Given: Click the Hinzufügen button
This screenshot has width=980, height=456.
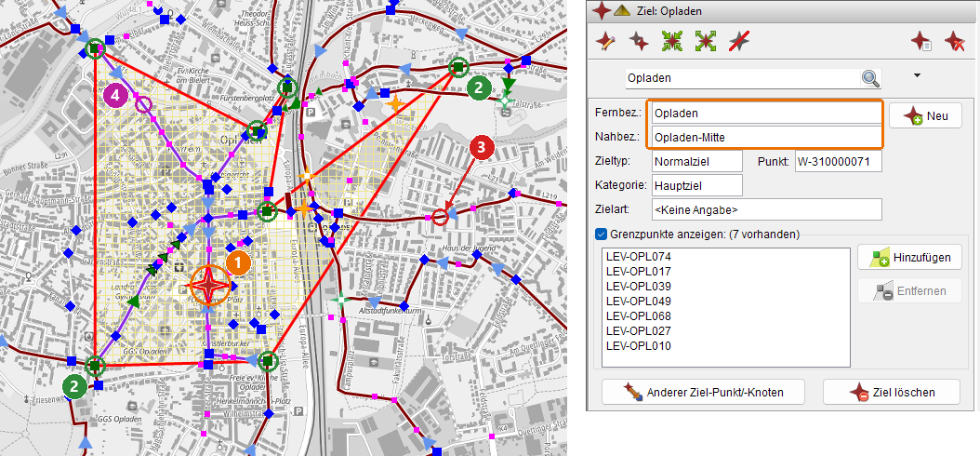Looking at the screenshot, I should coord(909,257).
